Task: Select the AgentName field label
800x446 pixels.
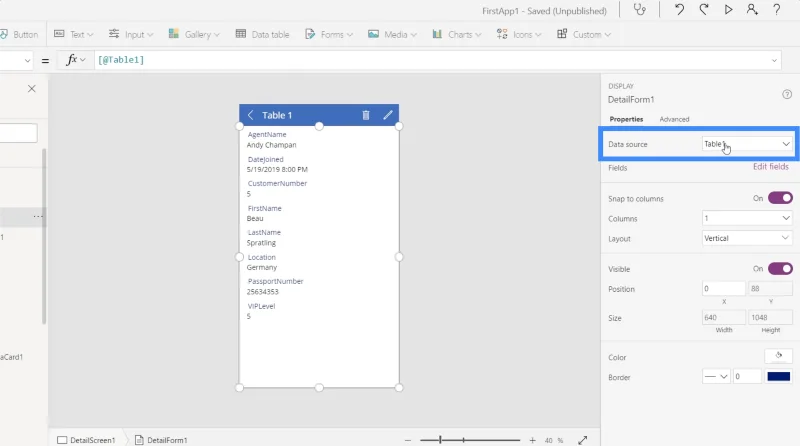Action: pos(267,135)
